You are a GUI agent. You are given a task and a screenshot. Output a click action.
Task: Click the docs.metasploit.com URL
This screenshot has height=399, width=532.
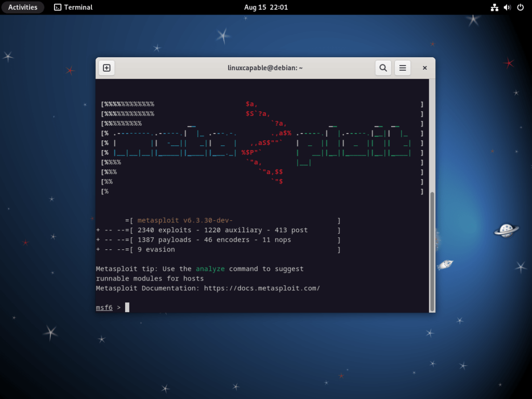(x=262, y=288)
